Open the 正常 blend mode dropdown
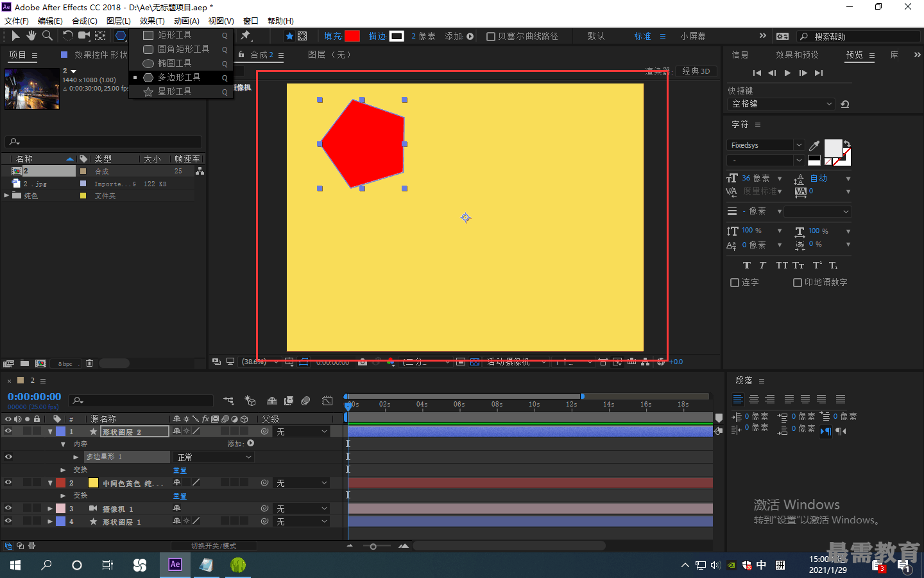The width and height of the screenshot is (924, 578). pyautogui.click(x=214, y=457)
